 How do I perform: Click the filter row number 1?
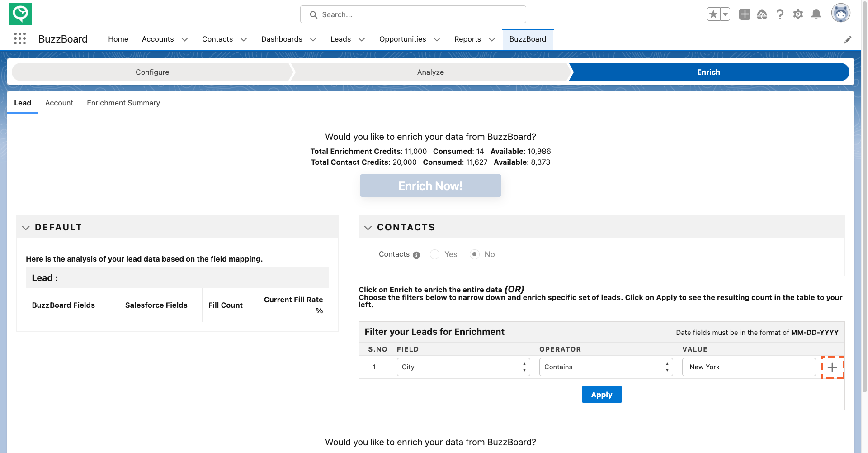(x=374, y=367)
